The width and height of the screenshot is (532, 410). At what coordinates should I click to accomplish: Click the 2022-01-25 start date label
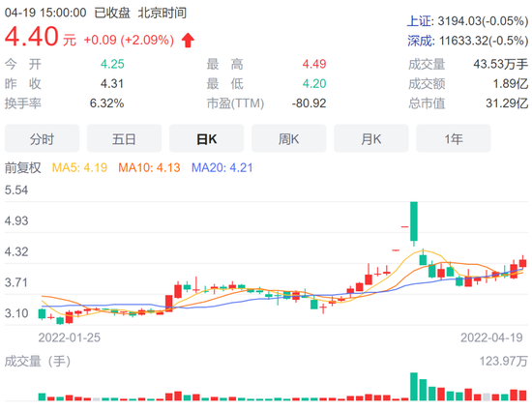[x=70, y=337]
